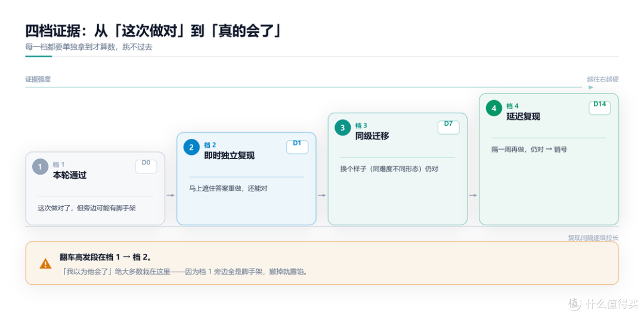Click the 复现间隔逐级拉长 caption
The height and width of the screenshot is (317, 644).
point(593,238)
